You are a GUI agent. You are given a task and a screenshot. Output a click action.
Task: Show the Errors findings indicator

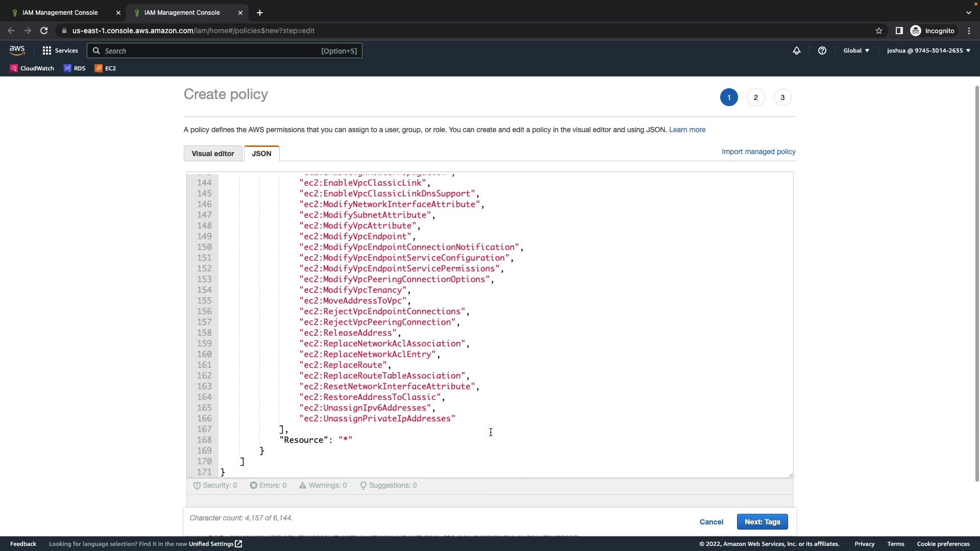tap(268, 486)
